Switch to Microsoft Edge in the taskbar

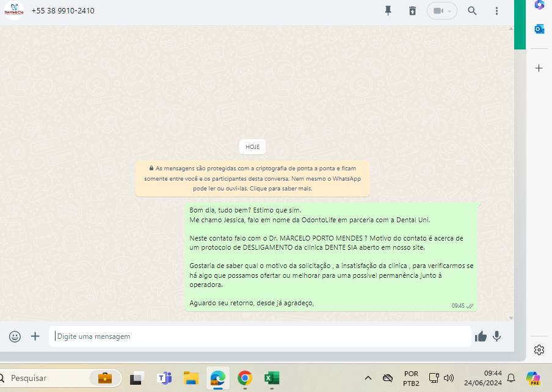[218, 379]
